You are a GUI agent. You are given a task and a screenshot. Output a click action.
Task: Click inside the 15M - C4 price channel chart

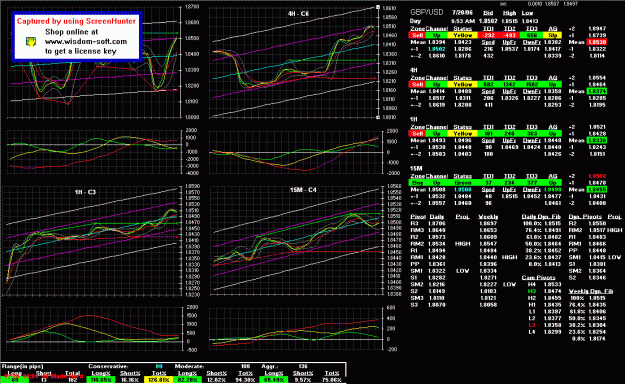(295, 240)
